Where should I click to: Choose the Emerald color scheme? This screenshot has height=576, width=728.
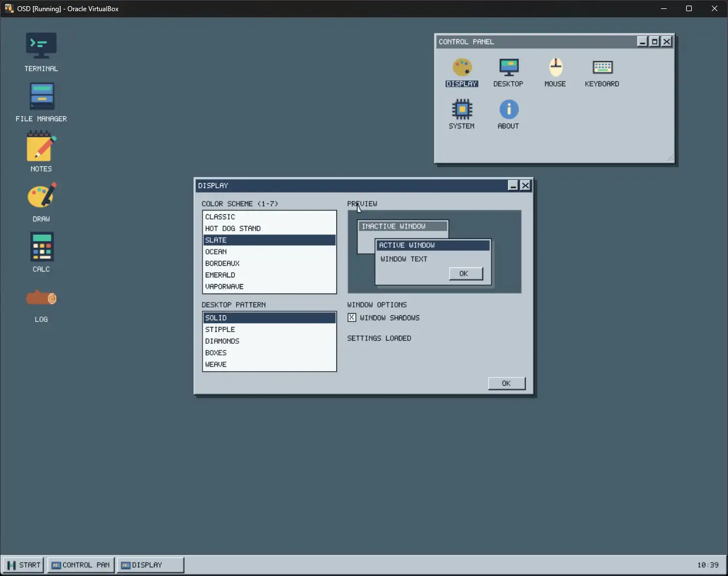269,275
